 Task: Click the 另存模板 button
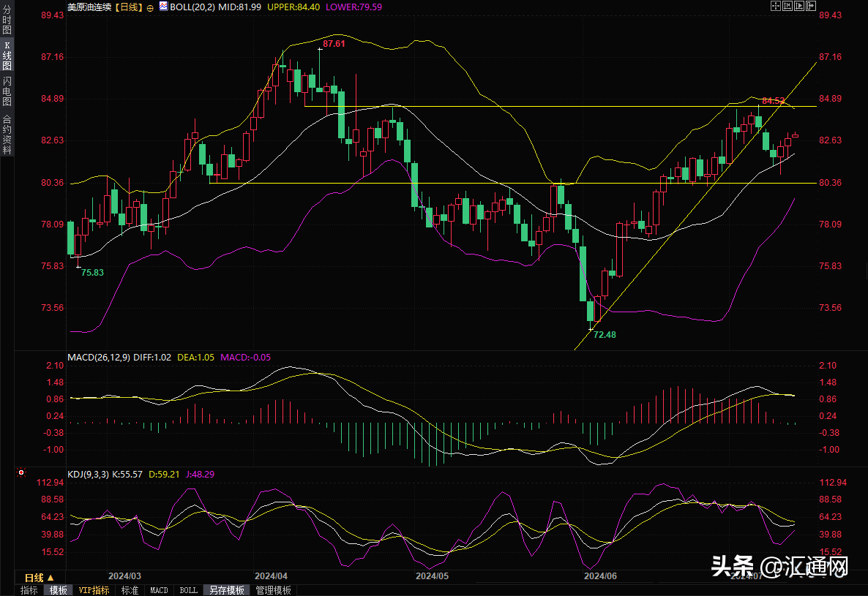click(x=226, y=590)
